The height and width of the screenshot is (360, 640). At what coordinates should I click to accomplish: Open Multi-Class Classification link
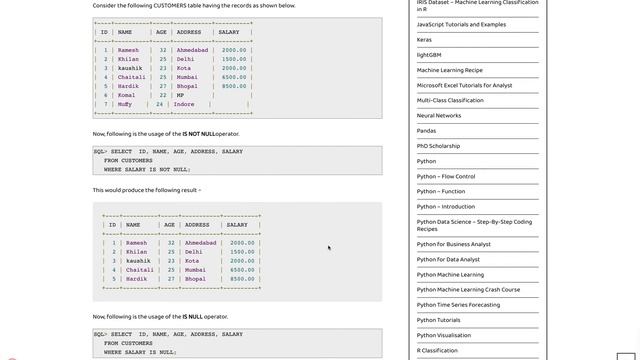[x=450, y=100]
